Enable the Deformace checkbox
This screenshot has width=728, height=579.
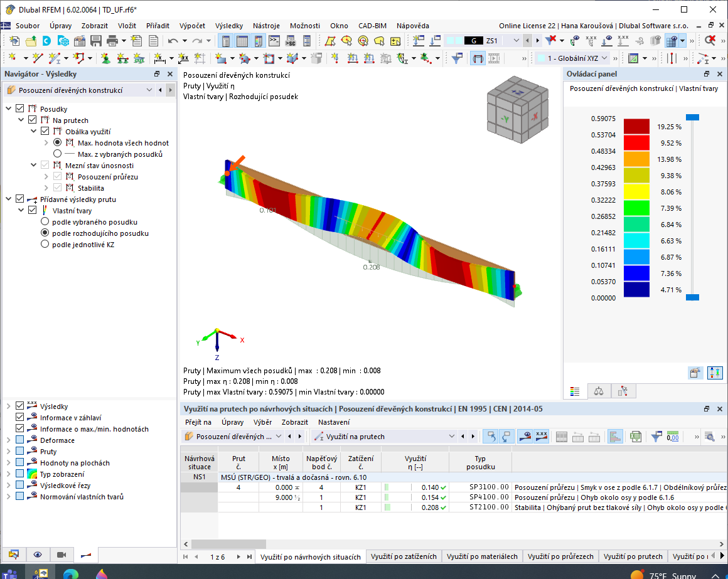20,440
